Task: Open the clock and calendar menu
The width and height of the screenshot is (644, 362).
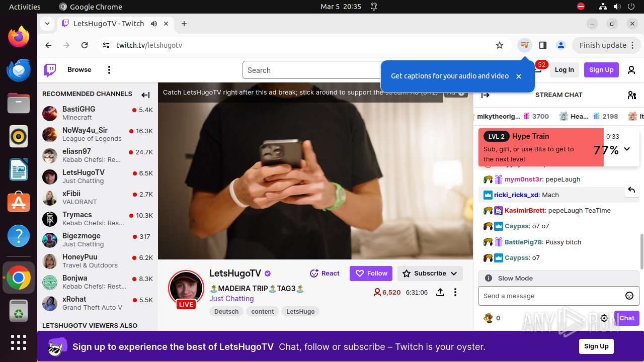Action: point(341,7)
